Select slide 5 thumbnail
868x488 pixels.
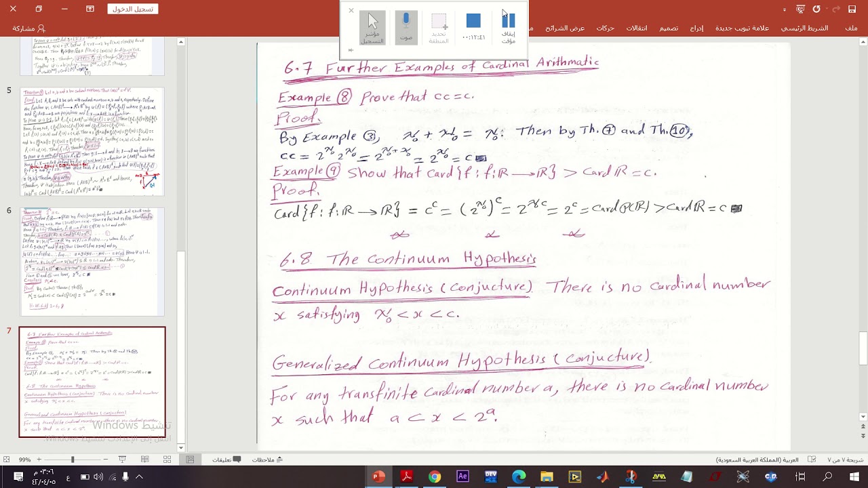(x=92, y=142)
